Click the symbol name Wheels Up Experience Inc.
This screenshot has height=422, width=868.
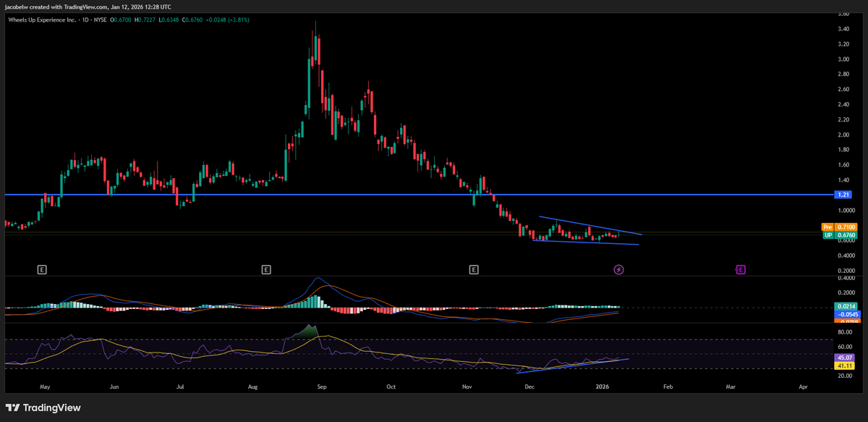[x=42, y=20]
